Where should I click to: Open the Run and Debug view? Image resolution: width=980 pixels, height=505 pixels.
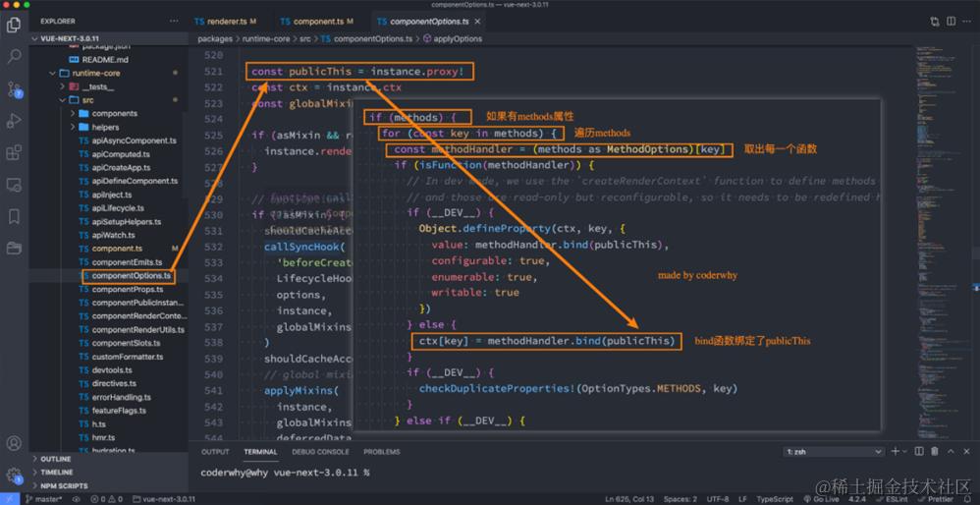pos(14,121)
